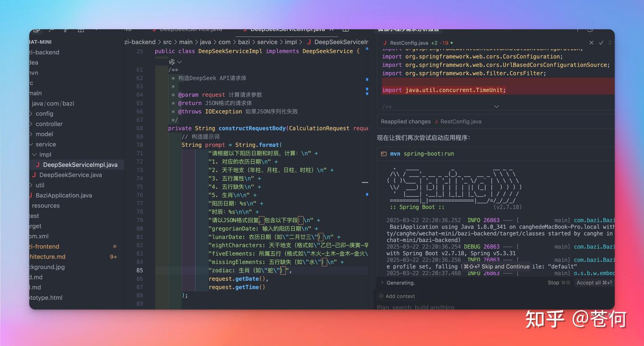
Task: Expand the Generating status chevron
Action: (x=382, y=283)
